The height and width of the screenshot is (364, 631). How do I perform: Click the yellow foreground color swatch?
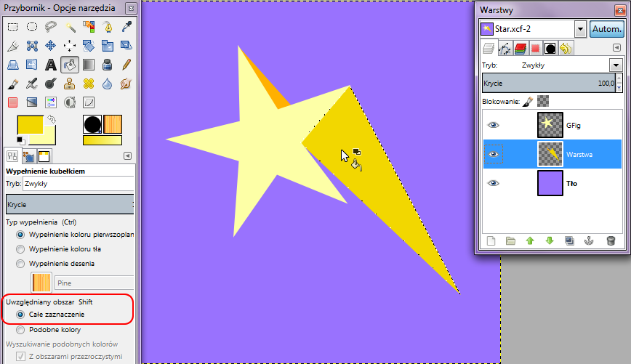point(29,124)
